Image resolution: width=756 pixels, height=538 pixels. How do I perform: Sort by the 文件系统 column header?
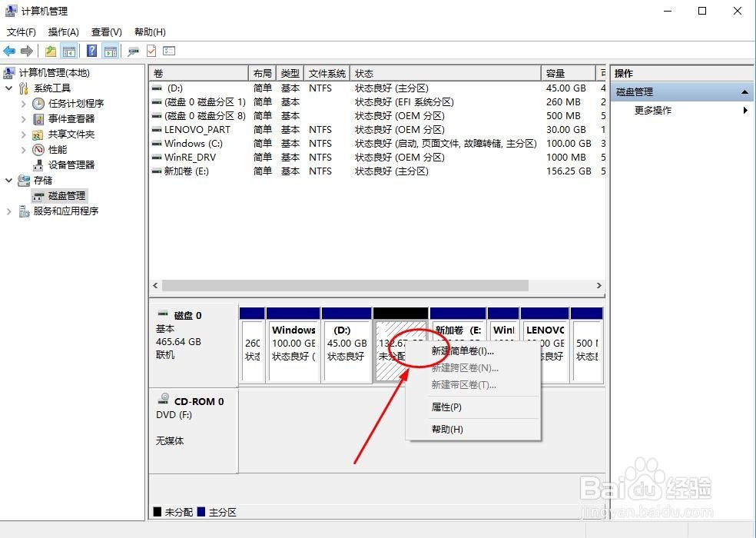(327, 73)
